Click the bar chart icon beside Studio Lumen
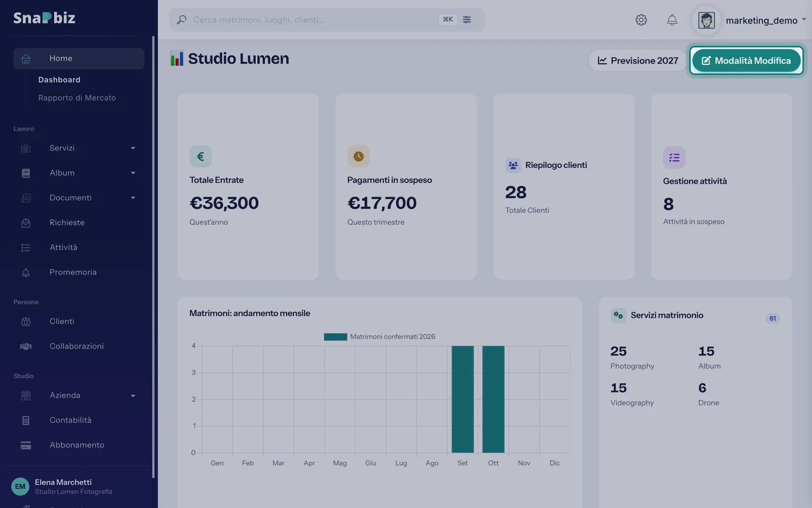Screen dimensions: 812x508 point(177,58)
